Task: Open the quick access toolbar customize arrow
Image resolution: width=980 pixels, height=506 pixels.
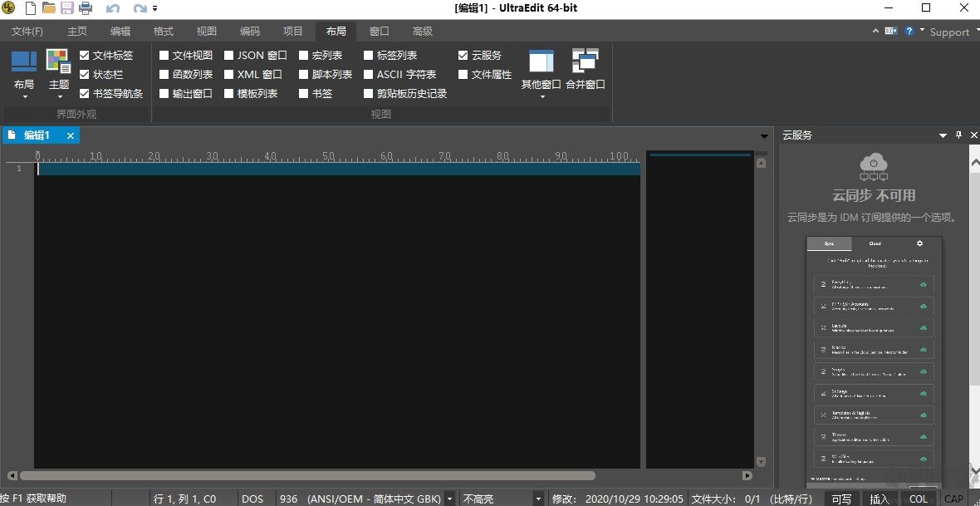Action: click(154, 7)
